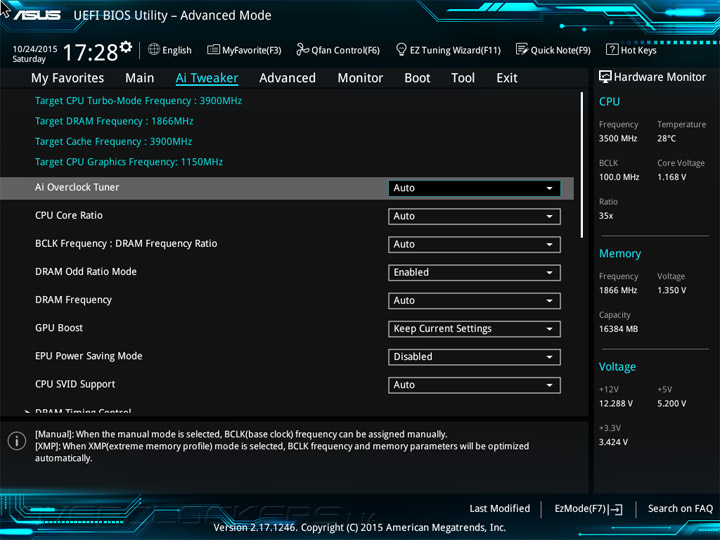Click CPU frequency value 3500 MHz

618,138
